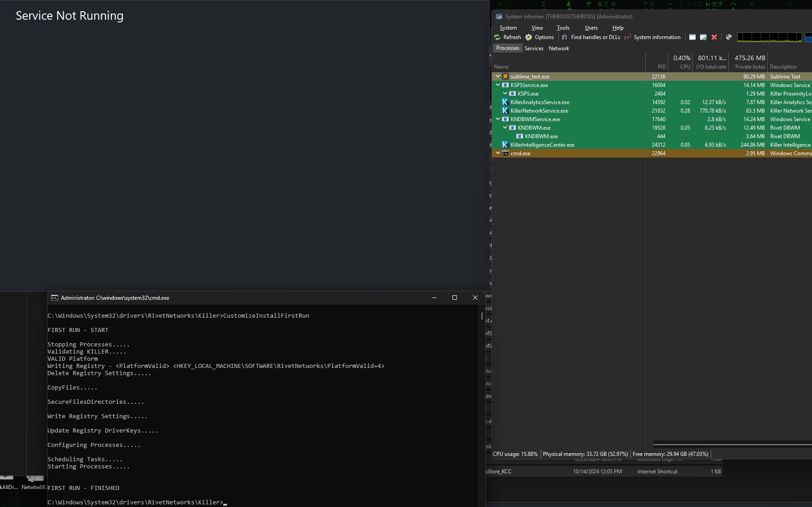Open System information graphs
The width and height of the screenshot is (812, 507).
pyautogui.click(x=652, y=37)
